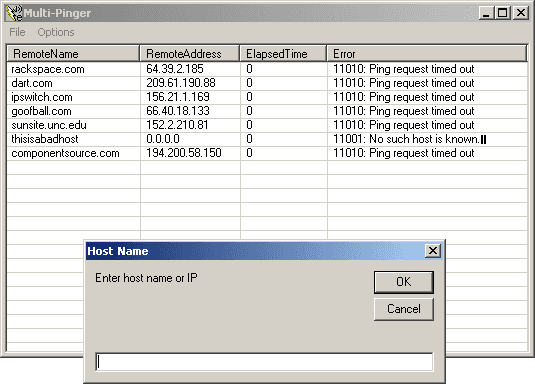
Task: Select the dart.com host name
Action: 32,83
